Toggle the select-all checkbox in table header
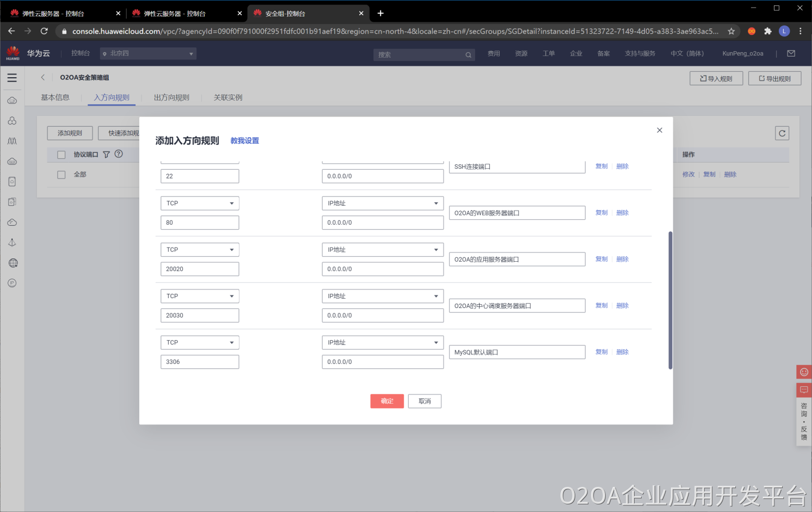This screenshot has height=512, width=812. click(x=61, y=155)
